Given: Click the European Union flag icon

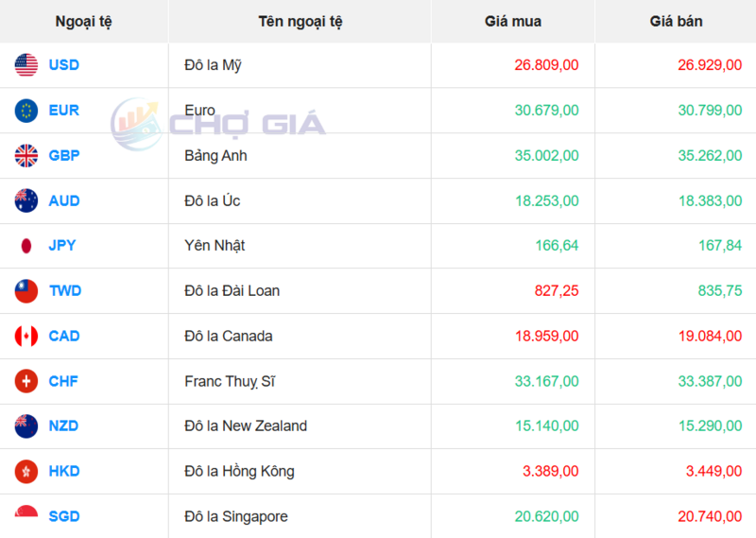Looking at the screenshot, I should pos(26,111).
